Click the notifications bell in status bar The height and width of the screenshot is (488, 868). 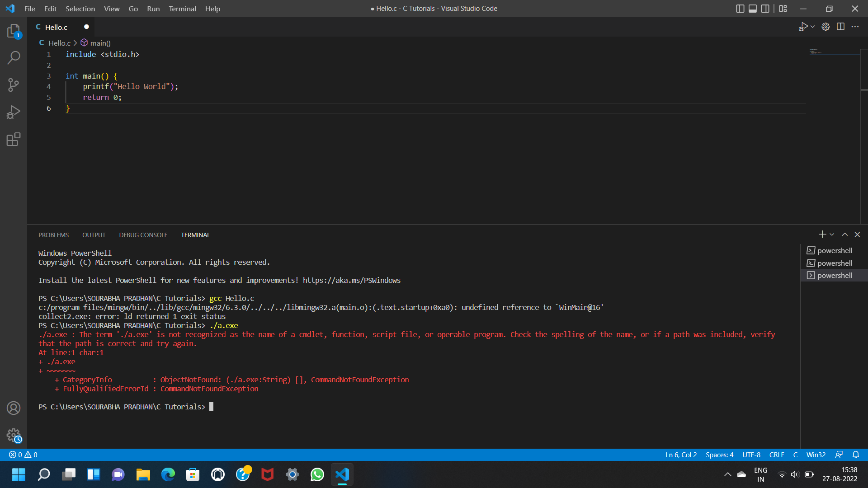click(x=855, y=455)
